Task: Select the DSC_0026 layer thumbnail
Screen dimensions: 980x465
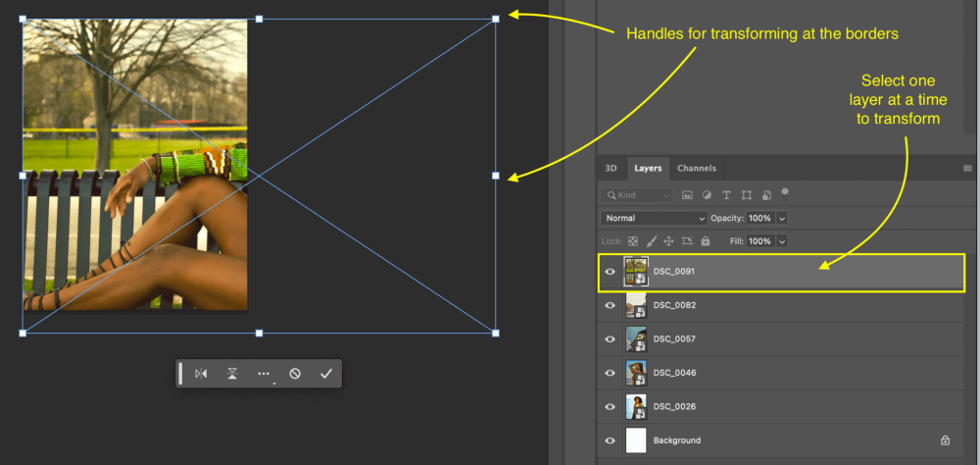Action: (x=636, y=407)
